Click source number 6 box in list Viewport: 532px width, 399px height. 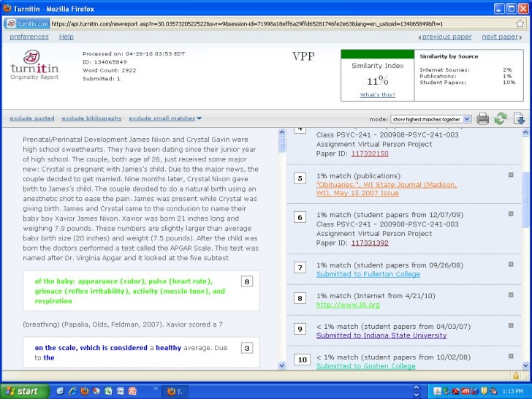point(300,218)
